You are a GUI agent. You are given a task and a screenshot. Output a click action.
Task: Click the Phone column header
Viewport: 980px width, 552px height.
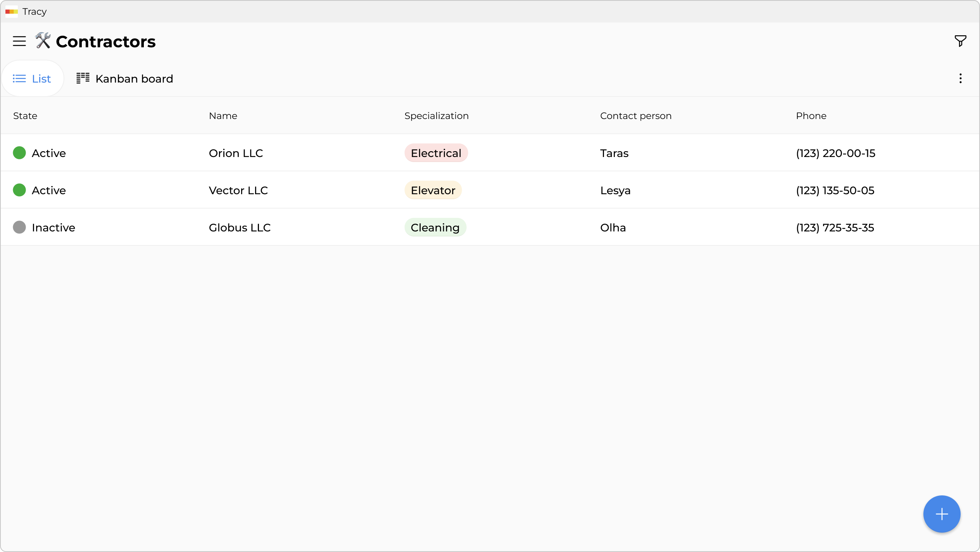[x=811, y=116]
